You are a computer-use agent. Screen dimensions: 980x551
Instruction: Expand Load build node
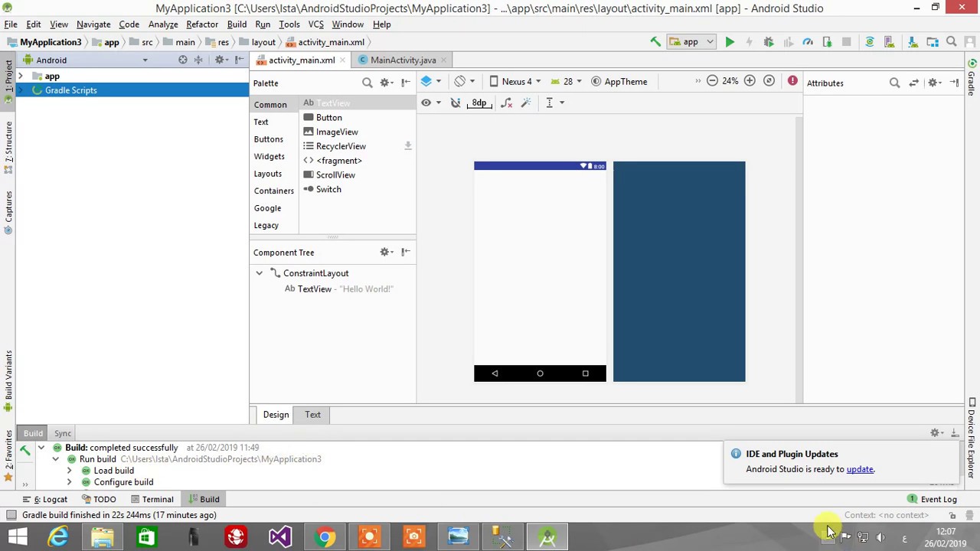[70, 471]
